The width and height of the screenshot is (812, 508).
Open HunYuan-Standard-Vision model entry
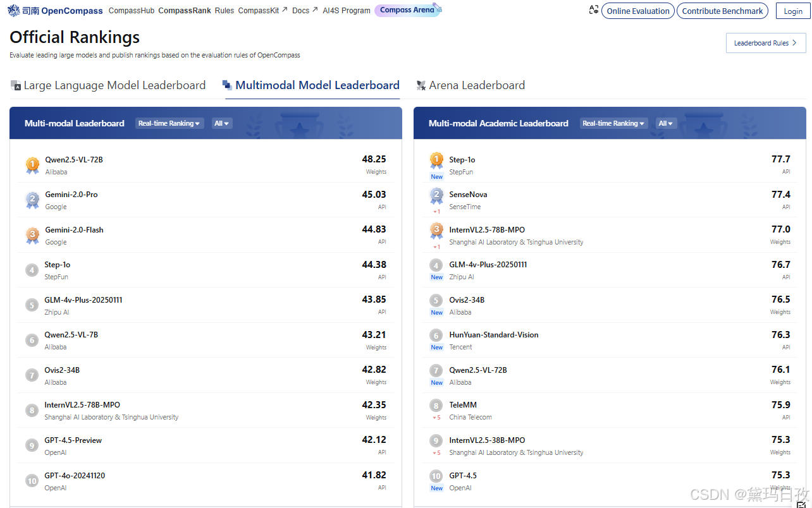click(494, 335)
